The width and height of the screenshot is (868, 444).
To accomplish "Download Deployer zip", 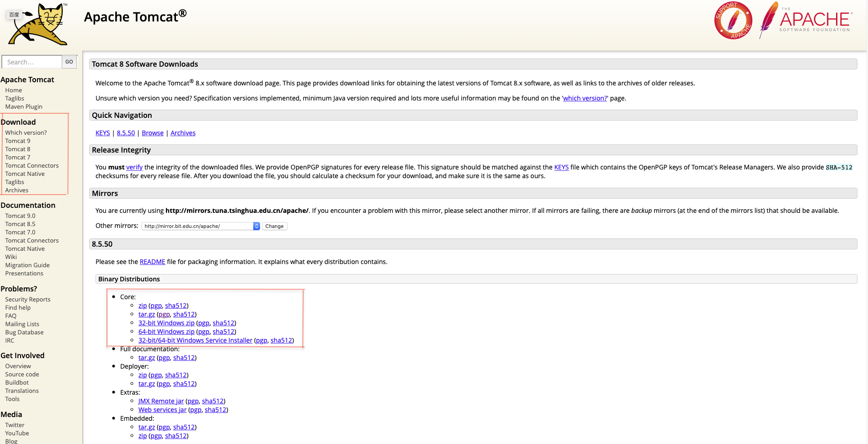I will click(143, 375).
